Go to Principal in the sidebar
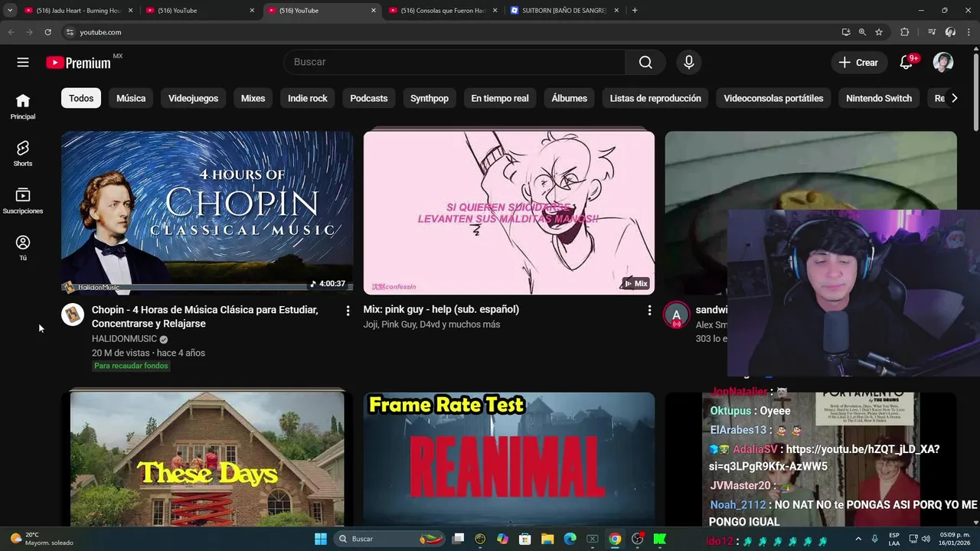The height and width of the screenshot is (551, 980). (23, 106)
